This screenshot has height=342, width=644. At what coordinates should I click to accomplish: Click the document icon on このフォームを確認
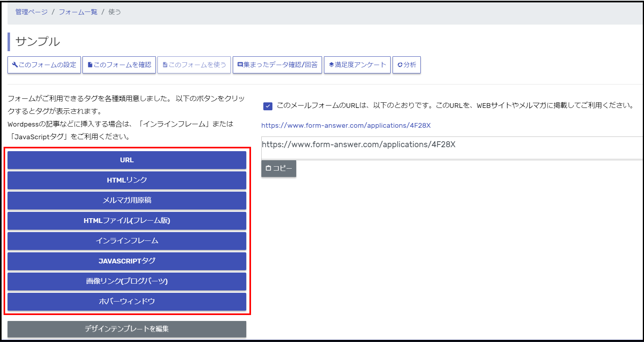click(x=90, y=65)
